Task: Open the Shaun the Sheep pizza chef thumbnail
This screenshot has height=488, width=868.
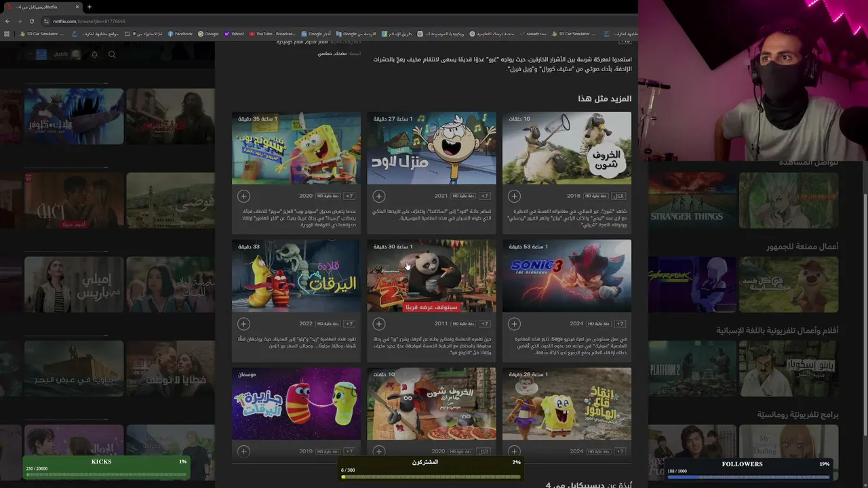Action: pyautogui.click(x=431, y=404)
